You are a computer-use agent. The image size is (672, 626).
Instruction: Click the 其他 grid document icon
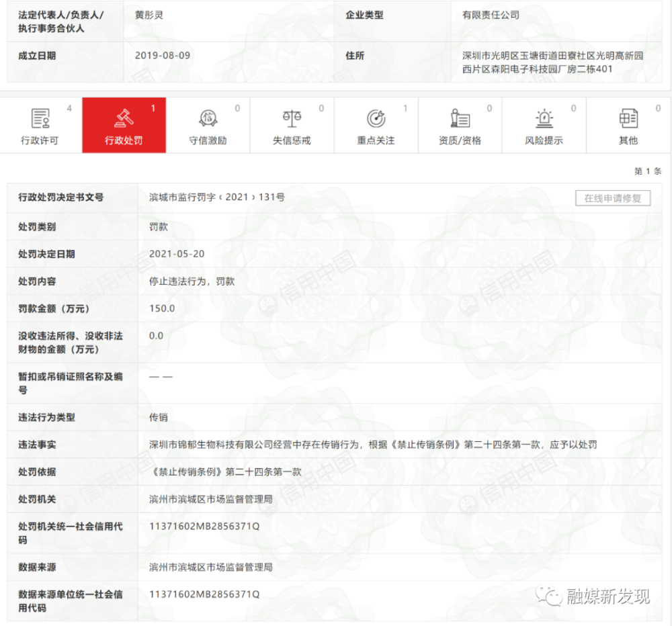628,118
